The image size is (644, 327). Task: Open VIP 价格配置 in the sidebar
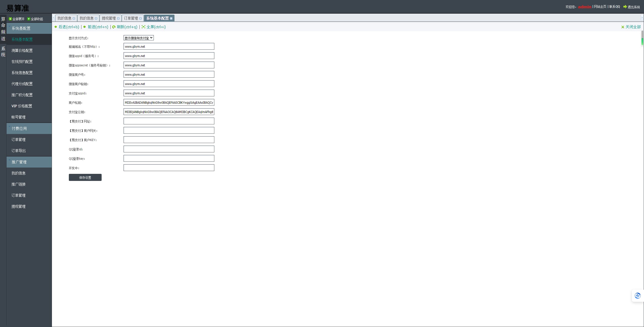(x=29, y=106)
